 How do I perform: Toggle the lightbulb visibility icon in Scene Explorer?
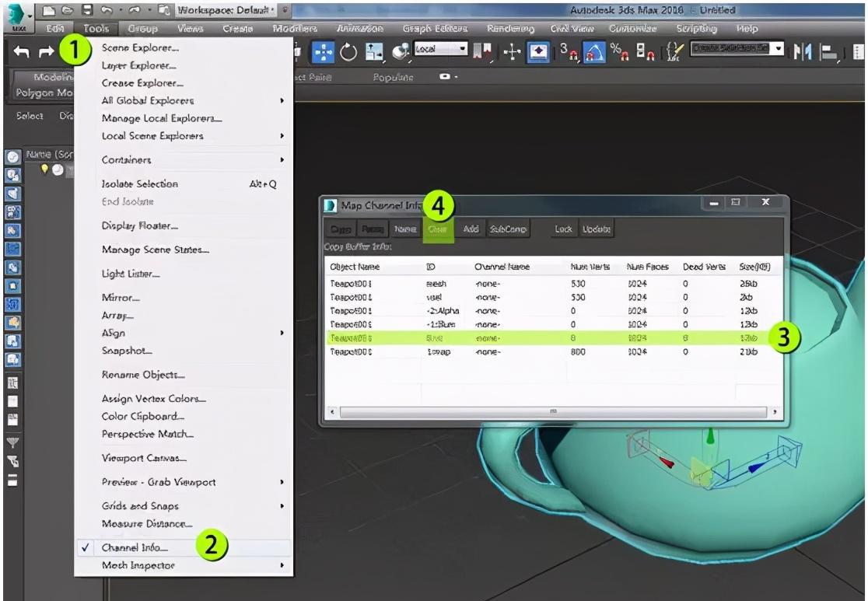tap(44, 169)
